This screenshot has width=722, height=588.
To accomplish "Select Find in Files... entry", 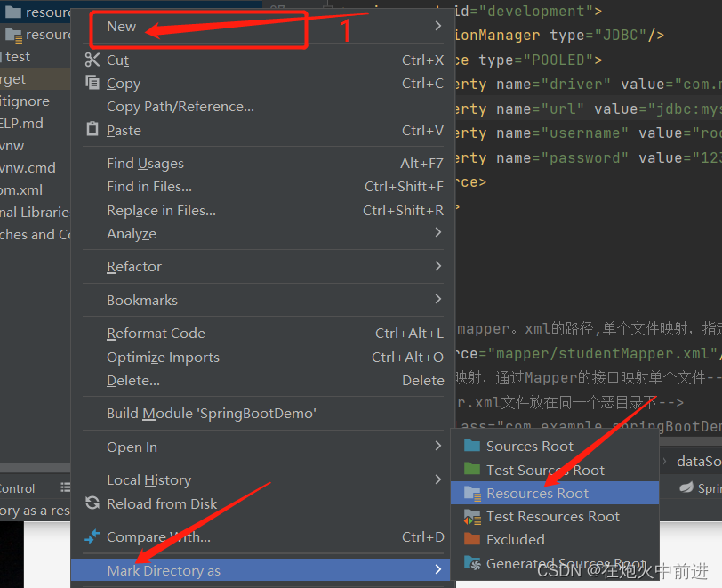I will point(263,187).
